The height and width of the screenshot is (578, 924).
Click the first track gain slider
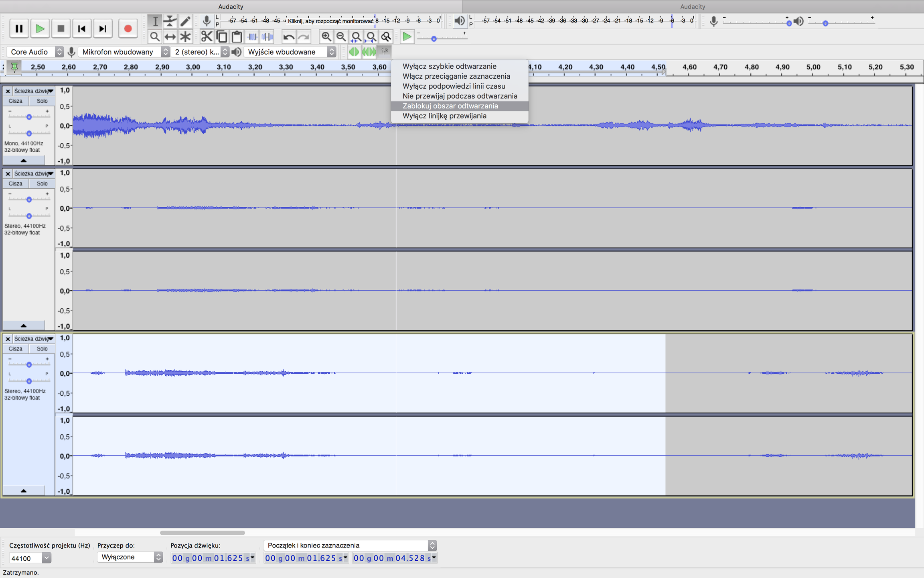[29, 117]
